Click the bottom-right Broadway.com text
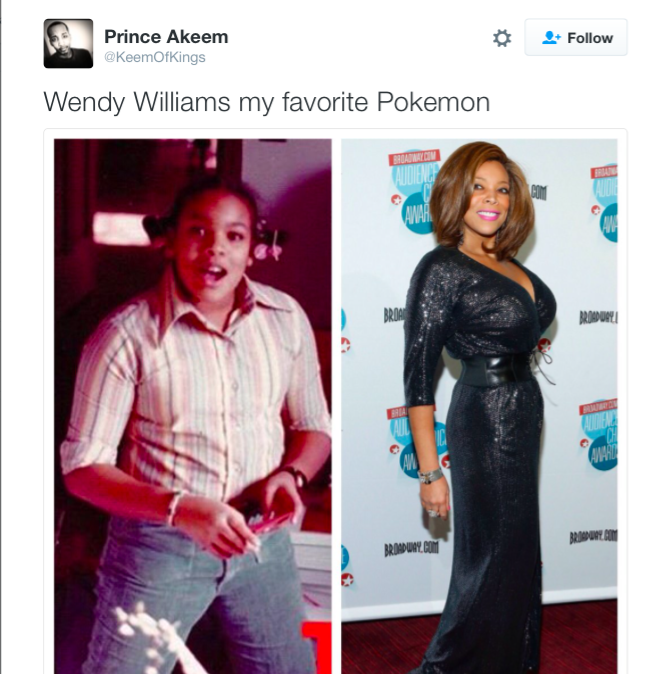 pos(593,536)
